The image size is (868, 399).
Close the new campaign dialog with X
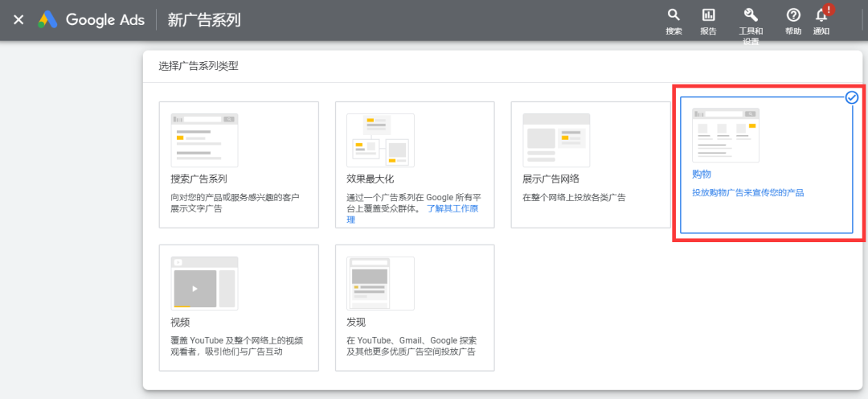tap(18, 20)
